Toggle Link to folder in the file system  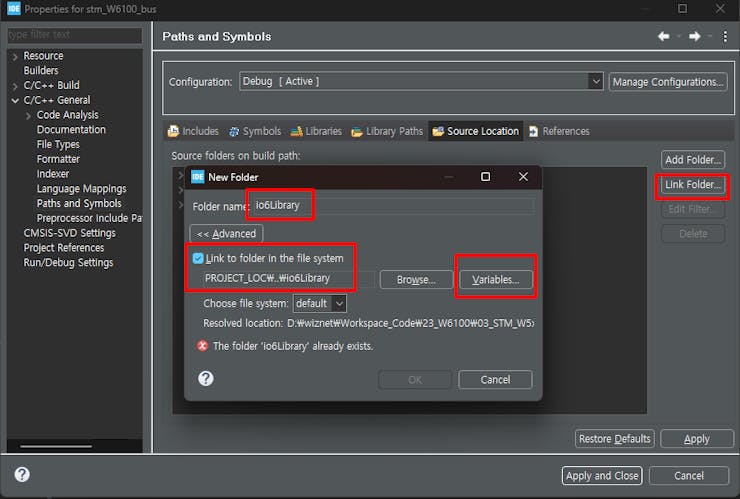tap(198, 258)
